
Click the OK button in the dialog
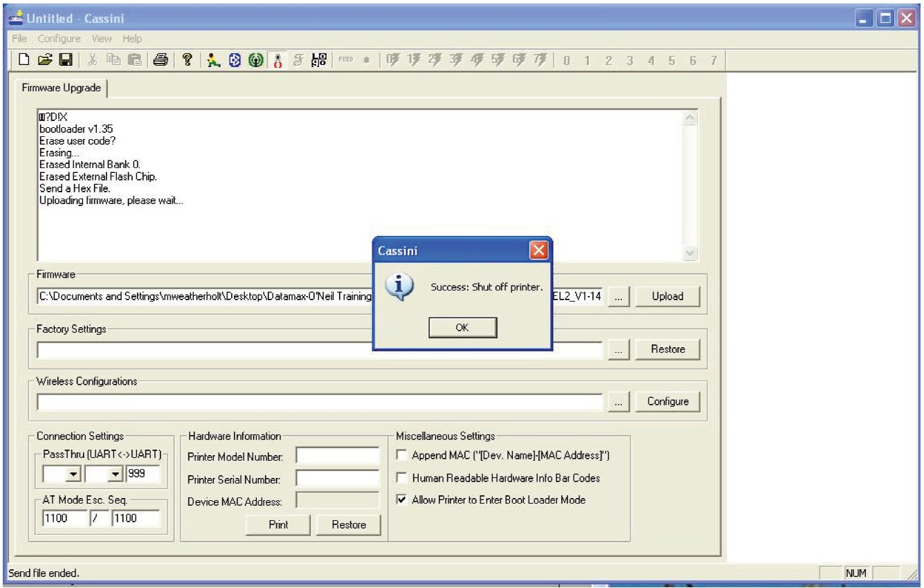(462, 327)
